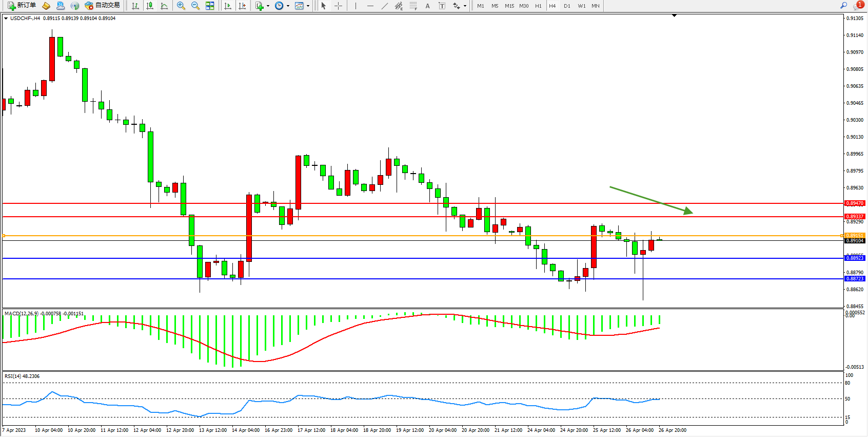Image resolution: width=868 pixels, height=437 pixels.
Task: Click the New Order (新订单) button
Action: point(22,6)
